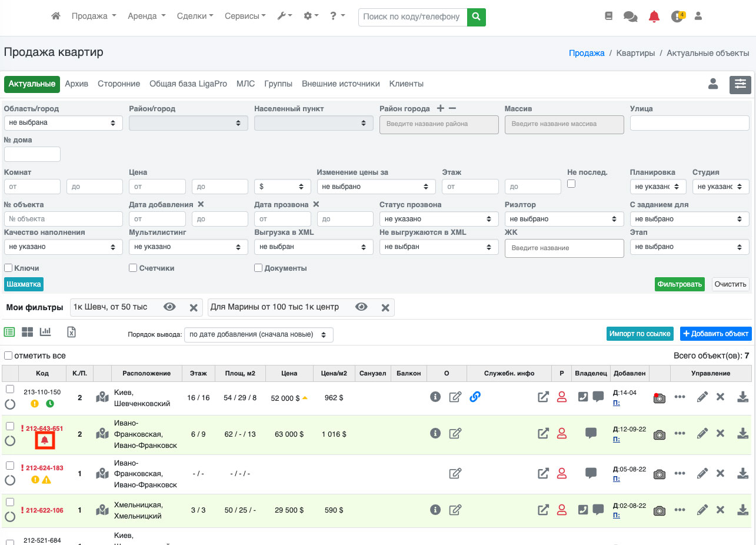The image size is (756, 545).
Task: Open the Порядок вывода sort dropdown
Action: coord(258,335)
